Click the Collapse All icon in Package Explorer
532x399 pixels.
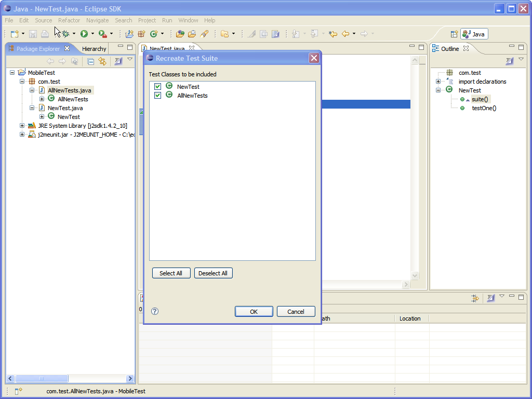(91, 61)
